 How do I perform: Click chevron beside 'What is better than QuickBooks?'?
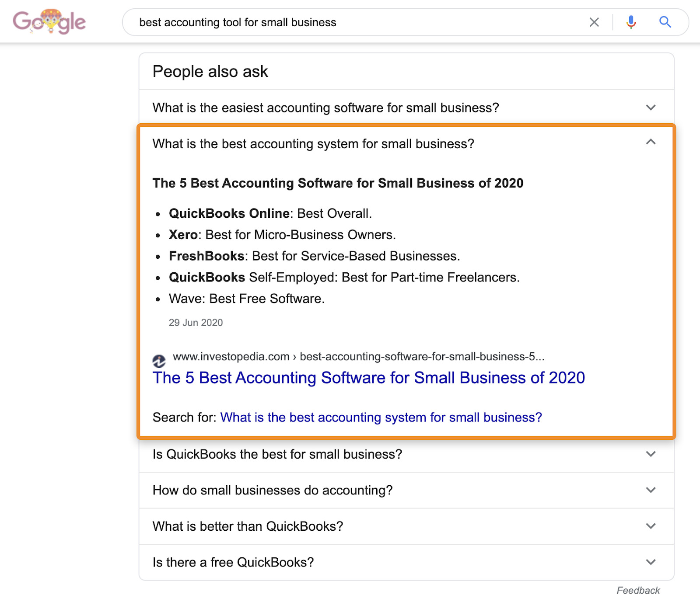coord(651,526)
